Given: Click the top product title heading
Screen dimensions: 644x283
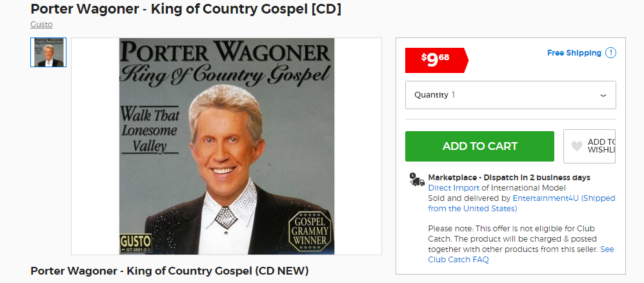Looking at the screenshot, I should [x=186, y=8].
